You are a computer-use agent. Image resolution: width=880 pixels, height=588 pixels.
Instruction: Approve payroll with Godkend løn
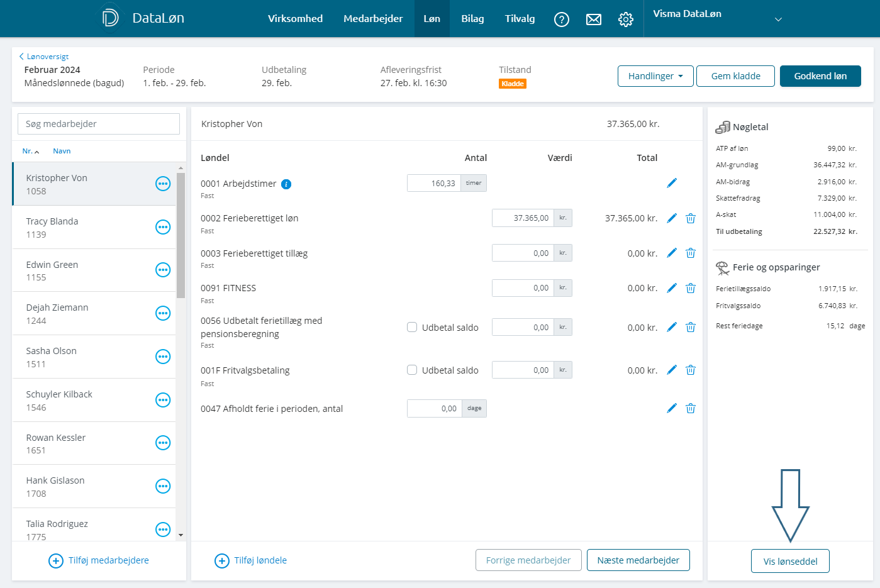(820, 76)
